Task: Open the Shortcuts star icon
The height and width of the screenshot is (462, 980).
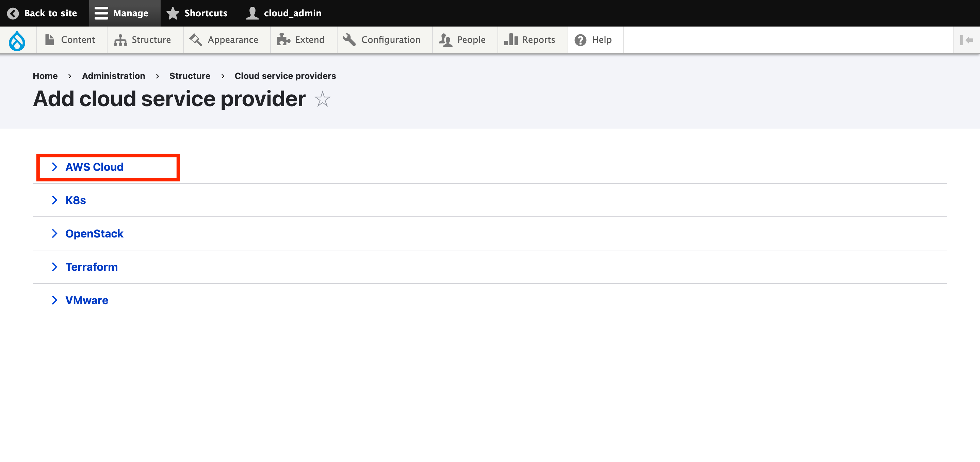Action: 172,13
